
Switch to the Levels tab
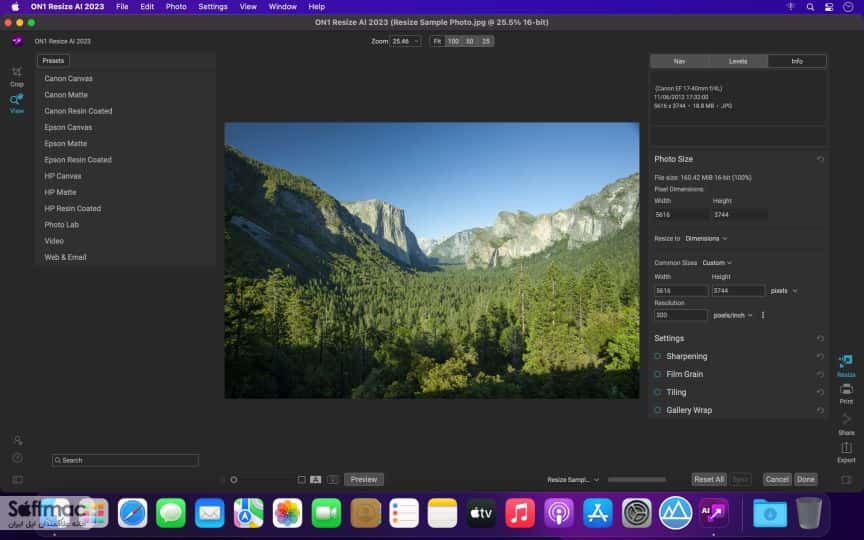click(738, 61)
